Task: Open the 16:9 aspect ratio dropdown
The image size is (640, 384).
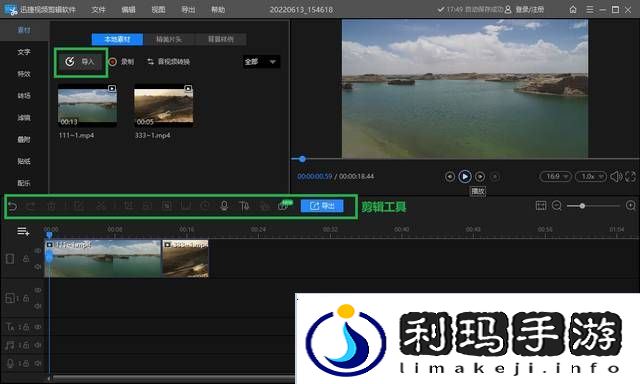Action: [556, 177]
